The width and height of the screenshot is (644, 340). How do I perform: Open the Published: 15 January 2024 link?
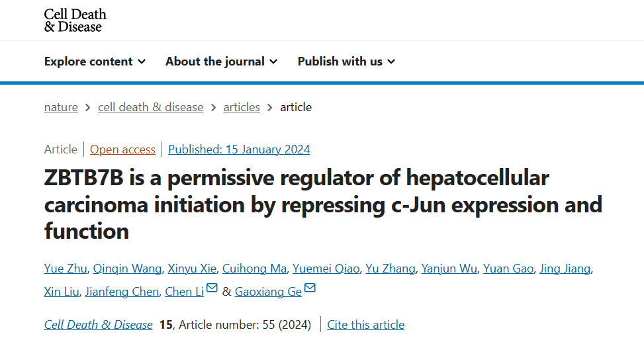tap(239, 149)
